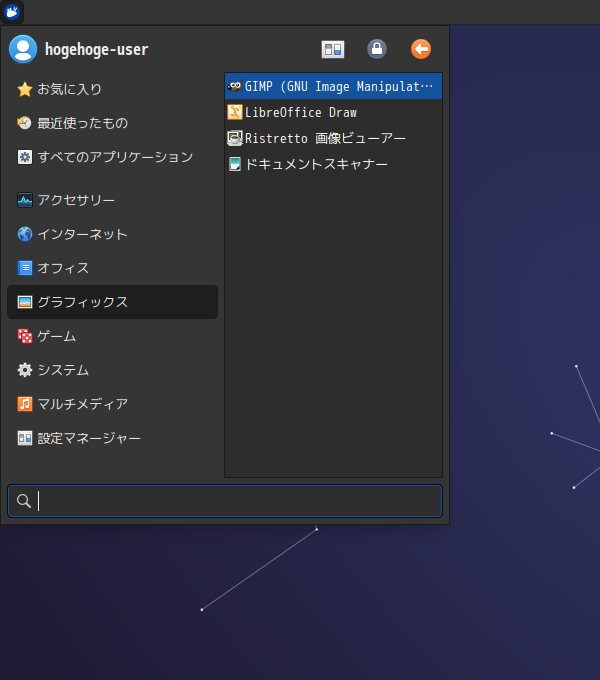Image resolution: width=600 pixels, height=680 pixels.
Task: Click the アクセサリー monitor graph icon
Action: click(x=25, y=200)
